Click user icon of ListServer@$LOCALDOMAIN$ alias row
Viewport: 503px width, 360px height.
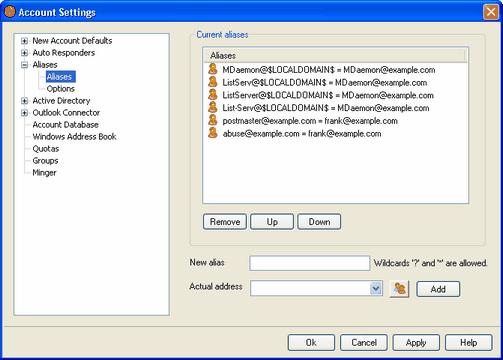click(213, 95)
